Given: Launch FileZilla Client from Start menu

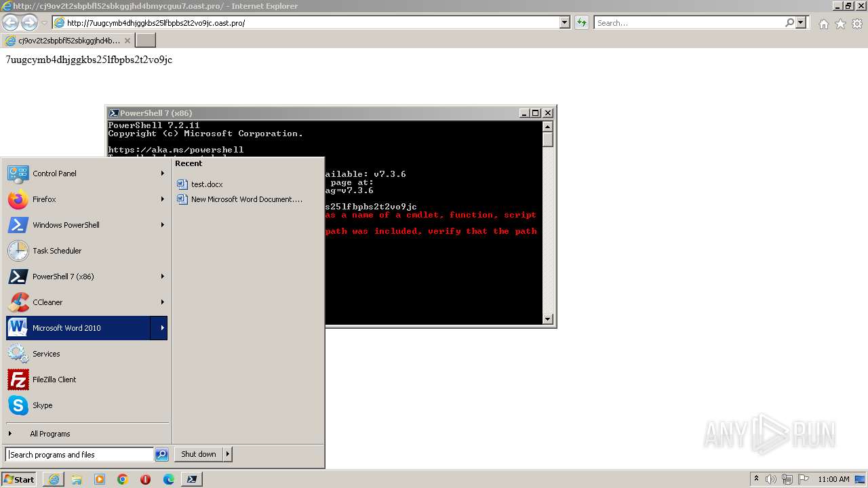Looking at the screenshot, I should click(x=86, y=380).
